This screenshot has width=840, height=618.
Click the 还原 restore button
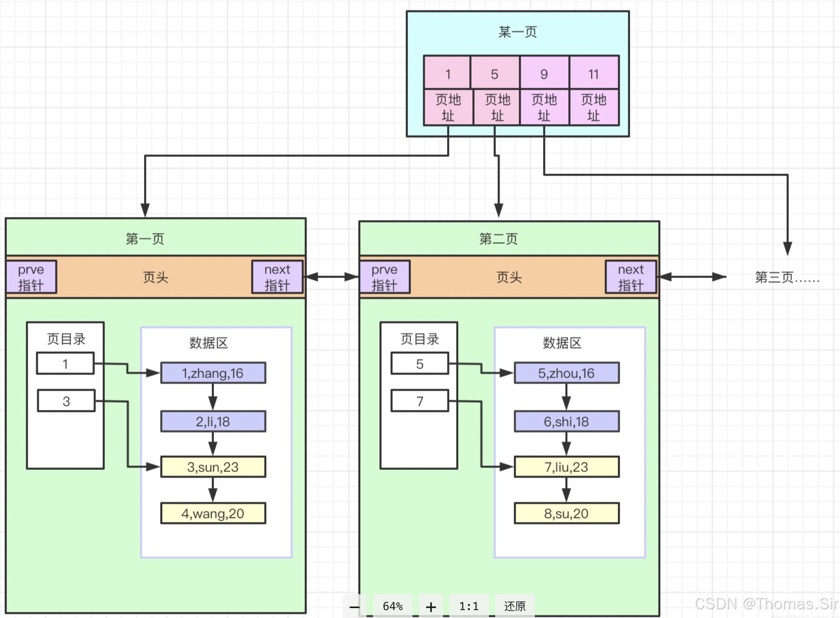(515, 606)
